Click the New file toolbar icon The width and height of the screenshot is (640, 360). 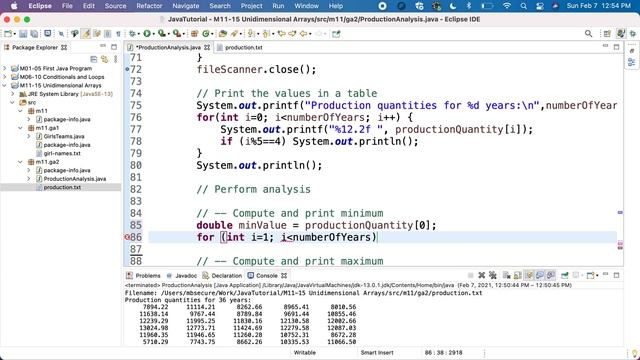pos(8,34)
